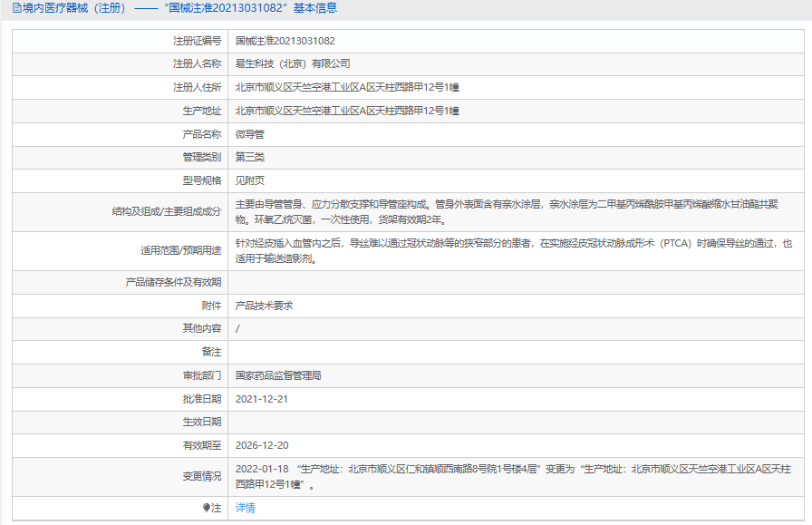
Task: Click the marker icon beside the 注 label
Action: pos(207,508)
